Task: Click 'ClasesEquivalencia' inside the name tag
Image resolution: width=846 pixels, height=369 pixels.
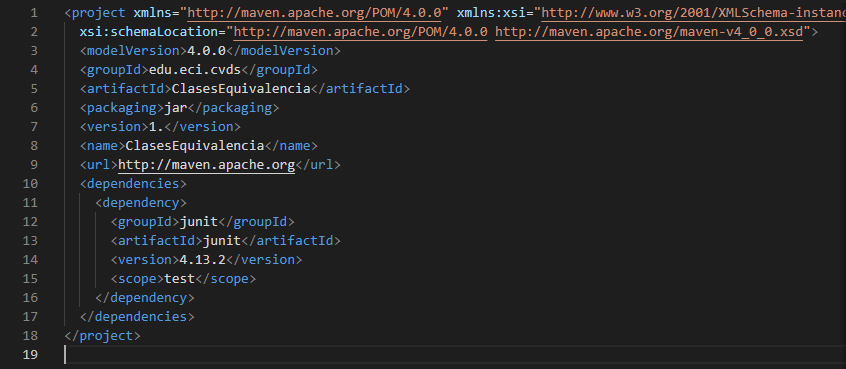Action: click(x=195, y=146)
